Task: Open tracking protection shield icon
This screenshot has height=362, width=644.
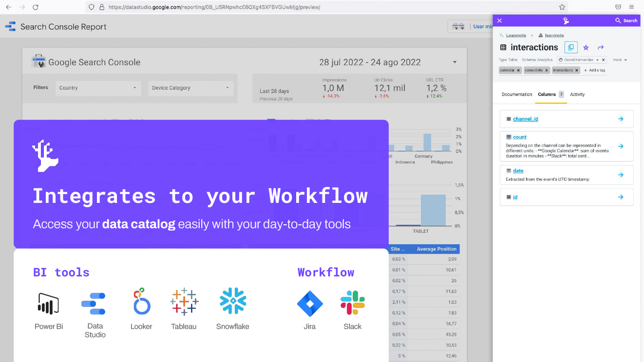Action: point(91,7)
